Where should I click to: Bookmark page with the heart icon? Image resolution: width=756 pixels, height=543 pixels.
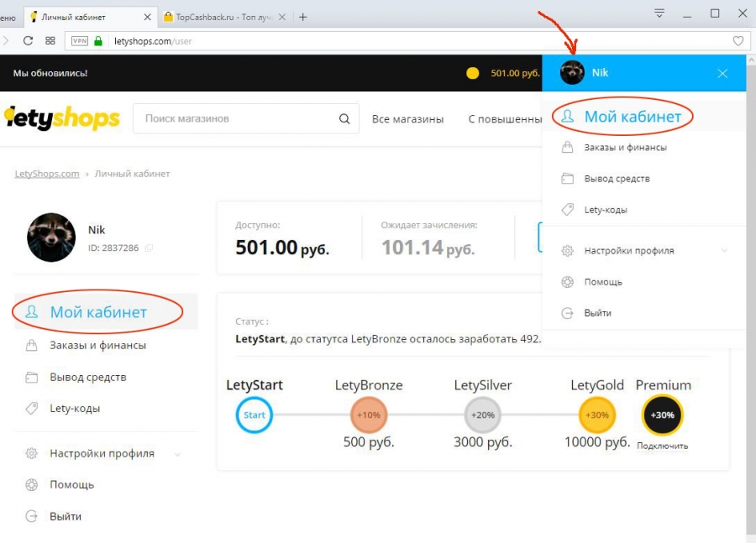coord(738,41)
